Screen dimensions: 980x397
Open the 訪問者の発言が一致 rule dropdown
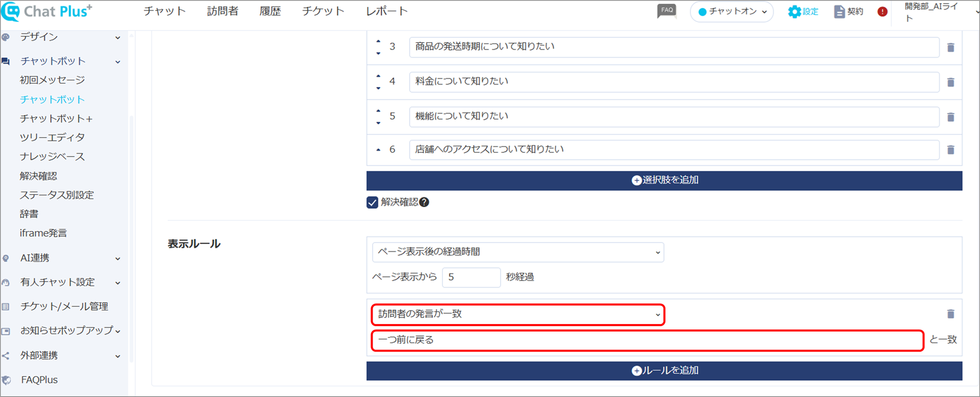518,315
